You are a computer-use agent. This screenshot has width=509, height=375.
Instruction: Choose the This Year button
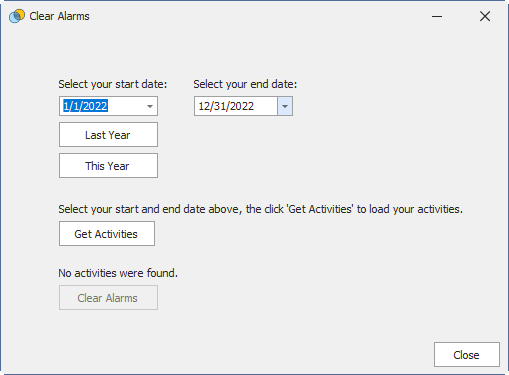(108, 166)
